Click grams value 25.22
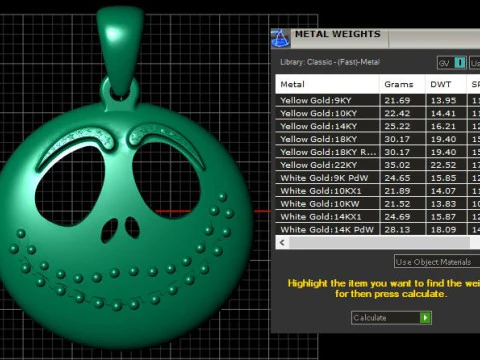The height and width of the screenshot is (360, 480). [x=397, y=126]
